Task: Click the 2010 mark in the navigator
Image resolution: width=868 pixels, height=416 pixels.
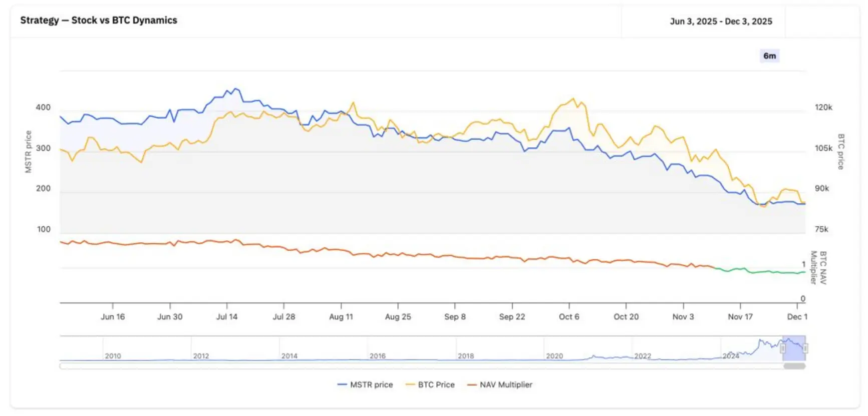Action: 113,356
